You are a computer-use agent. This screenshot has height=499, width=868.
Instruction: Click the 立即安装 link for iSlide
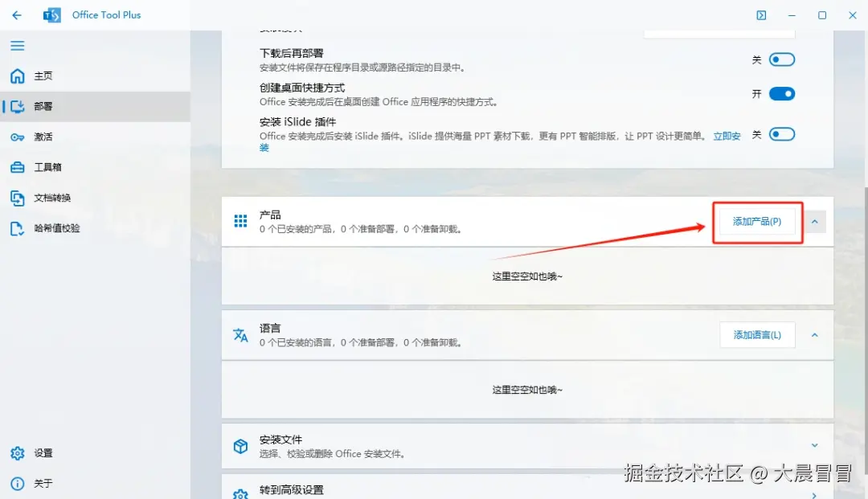727,136
